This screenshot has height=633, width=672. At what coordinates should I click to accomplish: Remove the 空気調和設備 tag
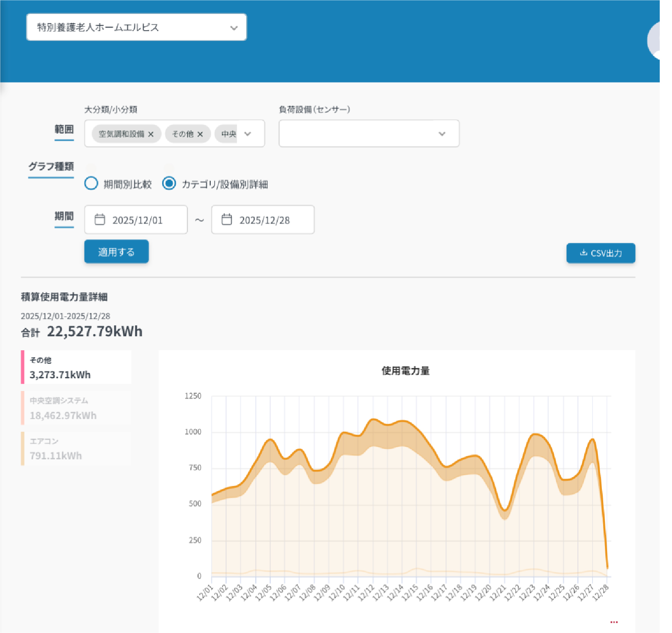(151, 134)
